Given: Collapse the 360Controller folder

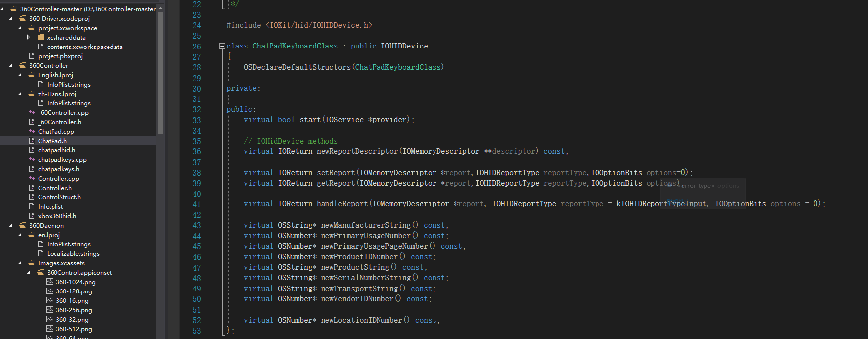Looking at the screenshot, I should [11, 66].
